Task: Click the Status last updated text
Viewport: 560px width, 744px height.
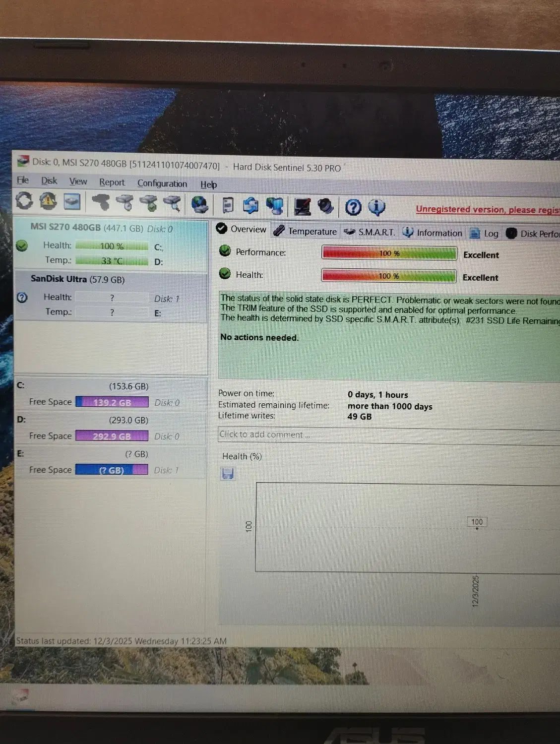Action: (x=121, y=641)
